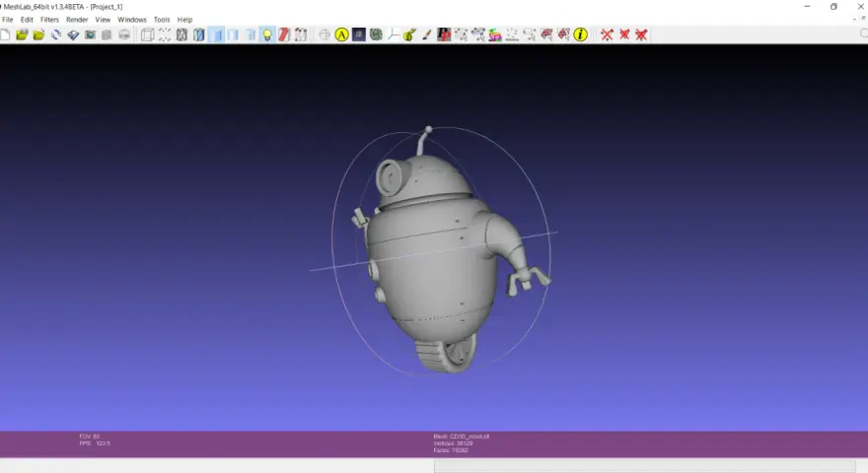Screen dimensions: 868x473
Task: Open the rainbow quality mapper tool
Action: 495,34
